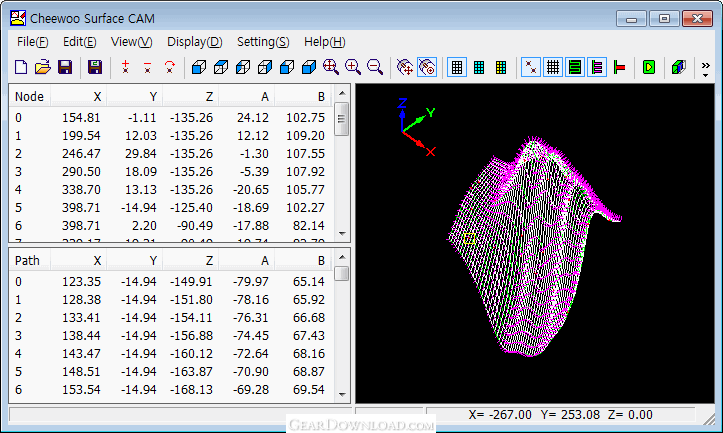The height and width of the screenshot is (433, 723).
Task: Click the Path table scroll down arrow
Action: pos(342,394)
